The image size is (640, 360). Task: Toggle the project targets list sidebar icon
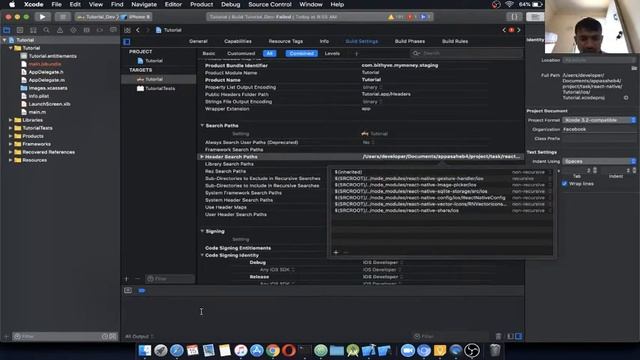(x=127, y=42)
